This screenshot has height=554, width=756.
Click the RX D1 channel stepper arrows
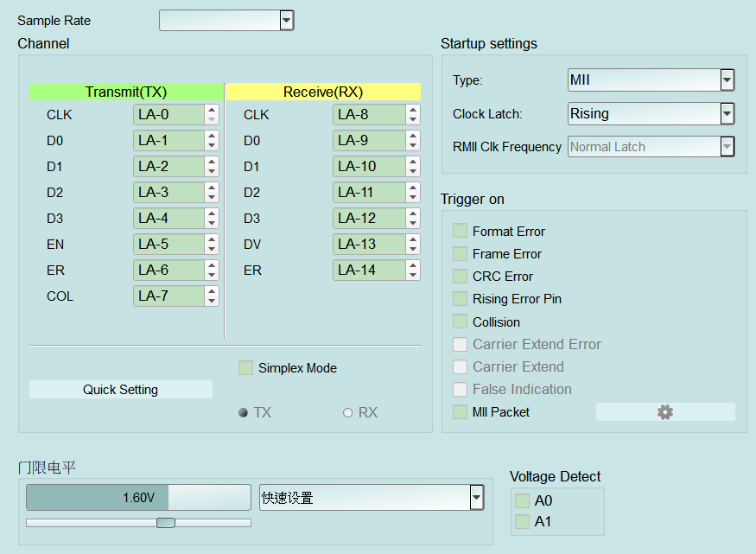point(413,167)
